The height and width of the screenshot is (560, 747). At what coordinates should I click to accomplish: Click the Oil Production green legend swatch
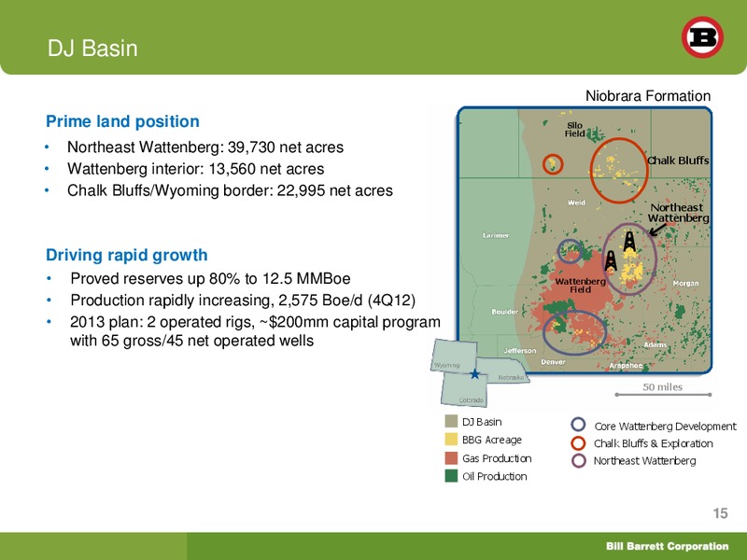point(451,476)
